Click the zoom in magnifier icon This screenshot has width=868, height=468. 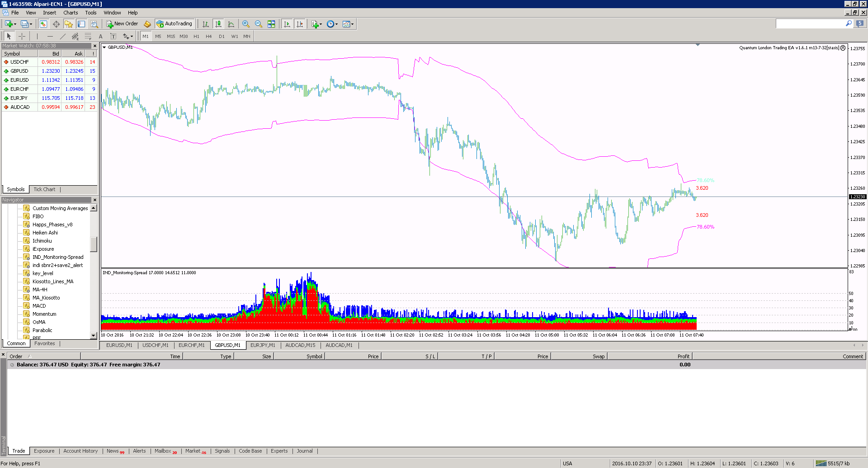point(245,24)
